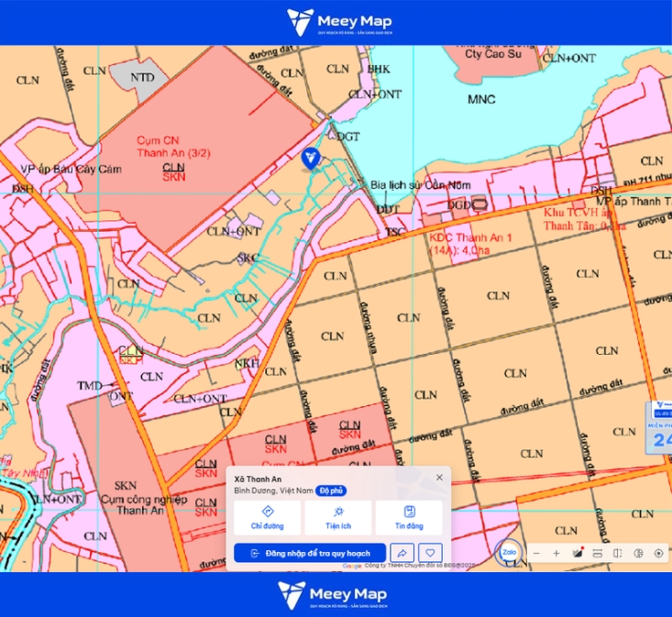672x617 pixels.
Task: Open the chart overlay icon in map toolbar
Action: pos(638,553)
